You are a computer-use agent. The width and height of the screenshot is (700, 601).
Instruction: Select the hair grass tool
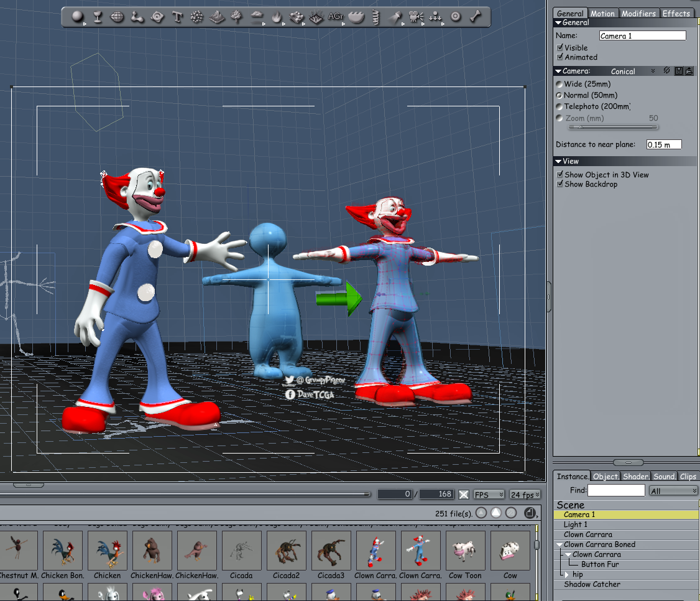[316, 17]
